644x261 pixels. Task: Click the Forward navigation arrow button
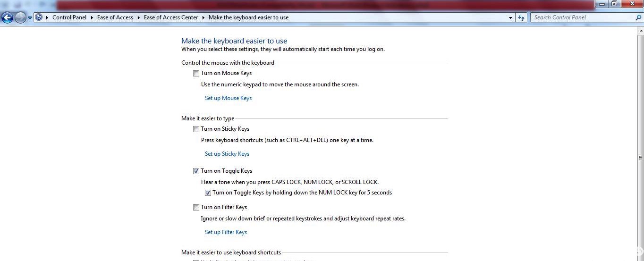coord(20,18)
